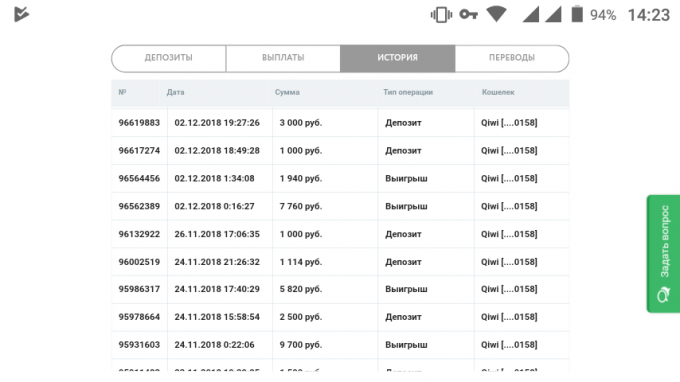Click Депозит in row 96619883
The width and height of the screenshot is (680, 382).
coord(403,123)
